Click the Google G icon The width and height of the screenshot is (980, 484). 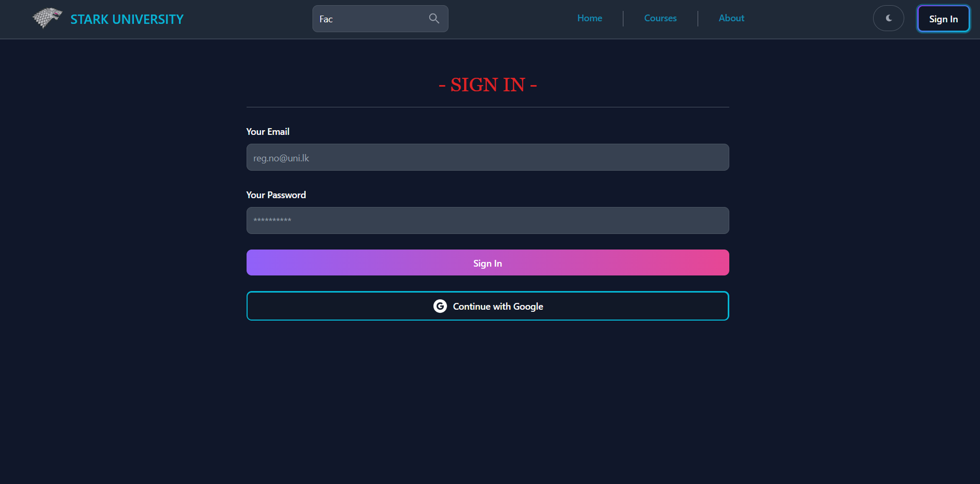(x=440, y=306)
